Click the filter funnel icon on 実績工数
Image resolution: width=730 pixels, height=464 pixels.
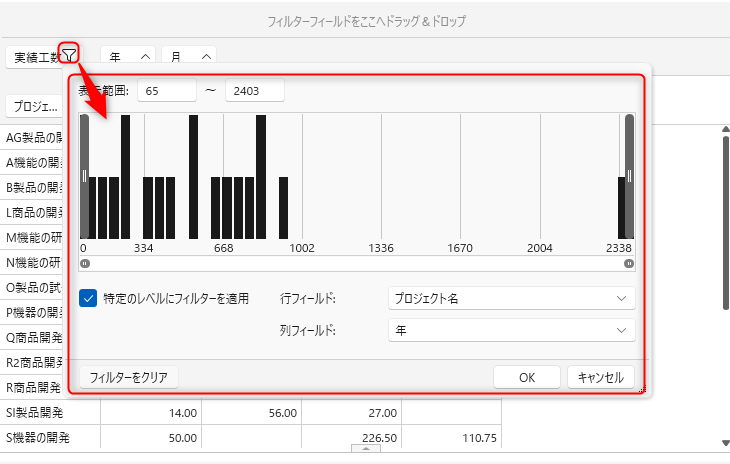69,56
